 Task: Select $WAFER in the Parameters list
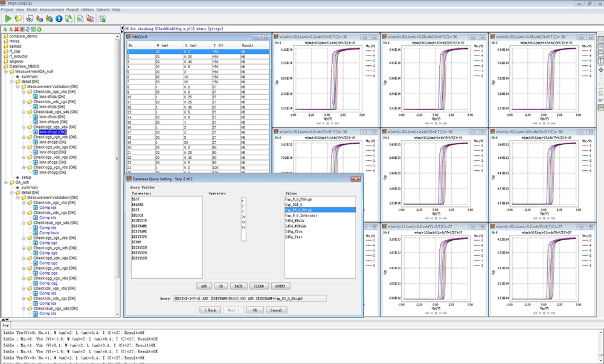tap(137, 205)
